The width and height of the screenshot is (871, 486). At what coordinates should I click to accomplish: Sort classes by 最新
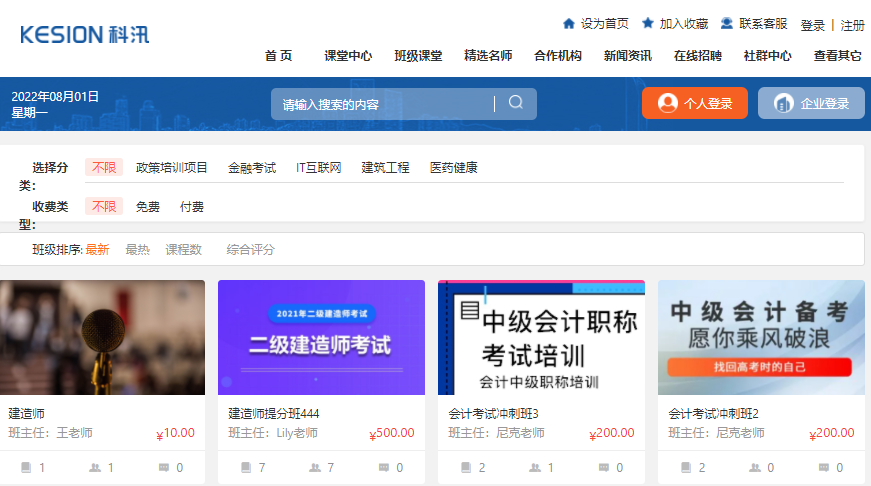pos(97,250)
